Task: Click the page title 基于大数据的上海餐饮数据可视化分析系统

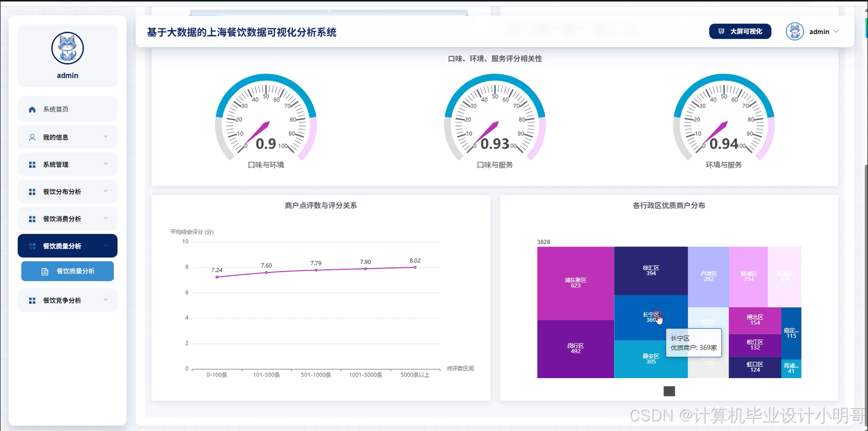Action: pyautogui.click(x=242, y=32)
